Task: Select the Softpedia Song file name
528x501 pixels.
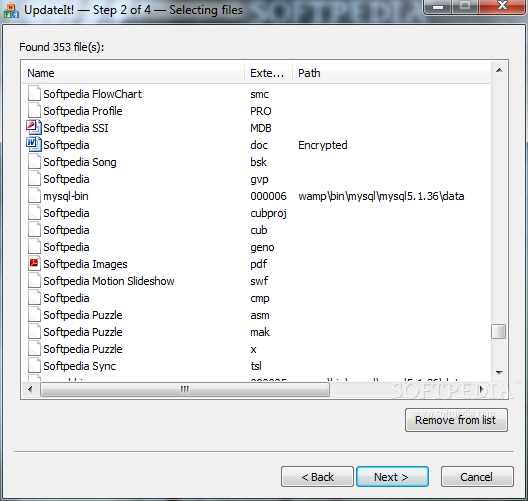Action: (x=80, y=162)
